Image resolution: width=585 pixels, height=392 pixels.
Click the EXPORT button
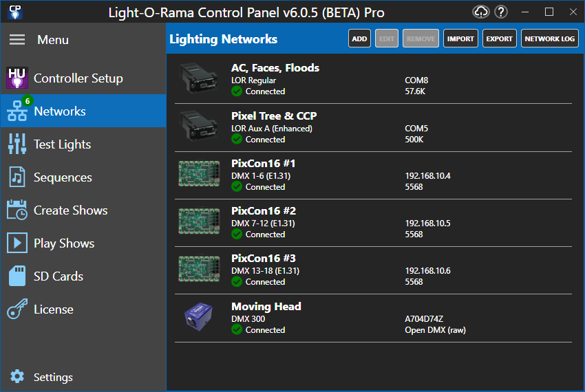(x=499, y=39)
